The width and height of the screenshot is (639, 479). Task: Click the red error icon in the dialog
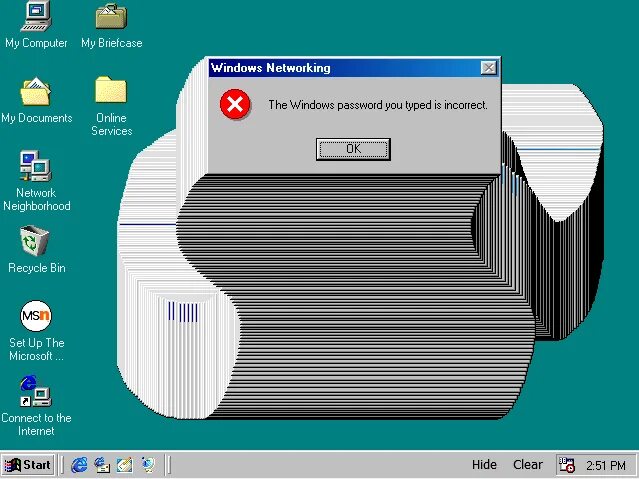click(x=235, y=104)
